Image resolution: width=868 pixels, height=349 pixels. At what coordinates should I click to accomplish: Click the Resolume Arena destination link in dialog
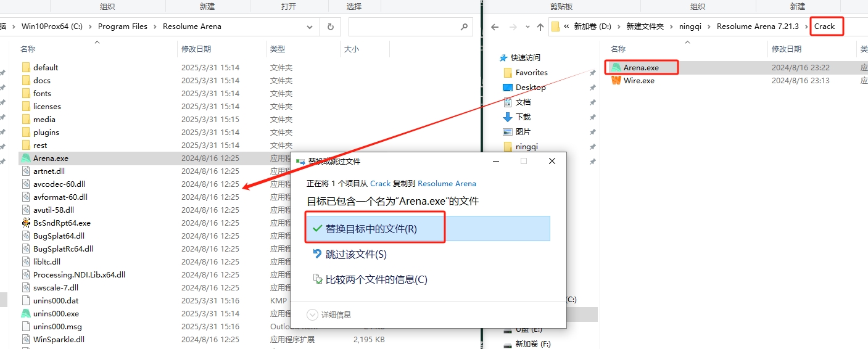[x=447, y=183]
